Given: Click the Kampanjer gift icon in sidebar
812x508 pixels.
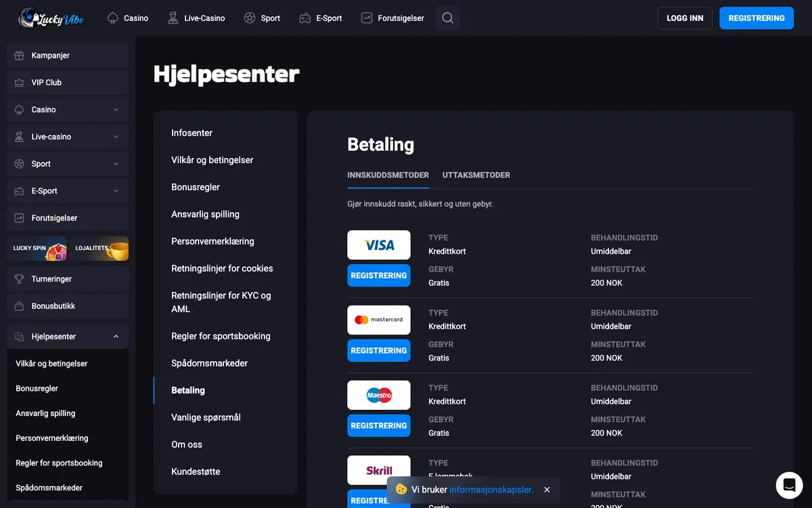Looking at the screenshot, I should tap(19, 56).
